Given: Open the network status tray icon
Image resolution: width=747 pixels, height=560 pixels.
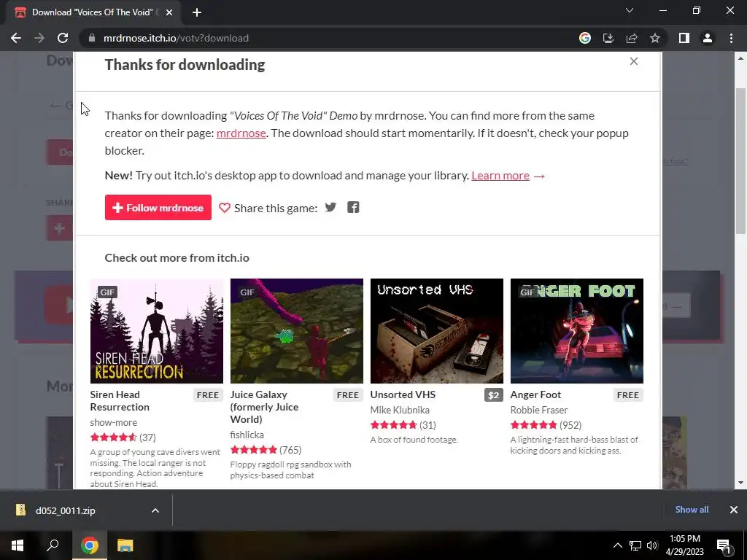Looking at the screenshot, I should pos(635,545).
